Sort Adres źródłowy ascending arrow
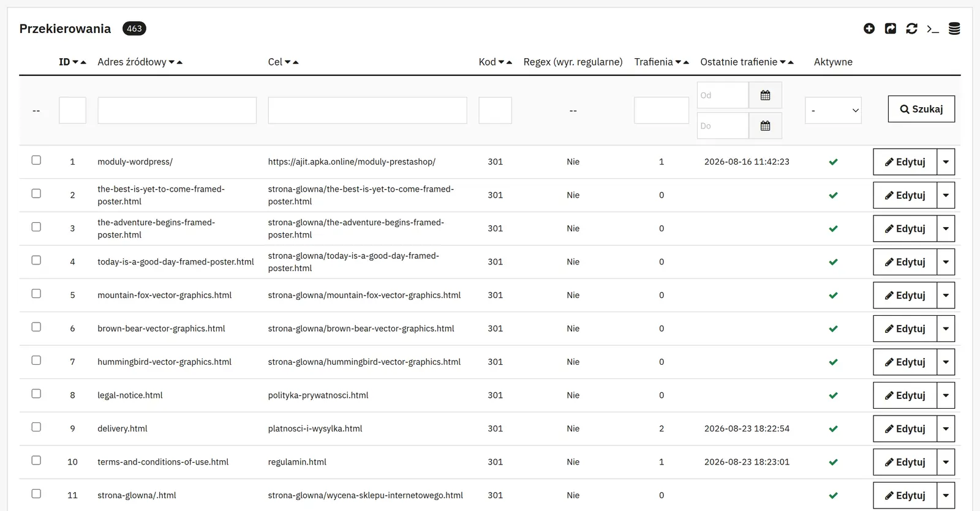This screenshot has width=980, height=511. pos(179,62)
